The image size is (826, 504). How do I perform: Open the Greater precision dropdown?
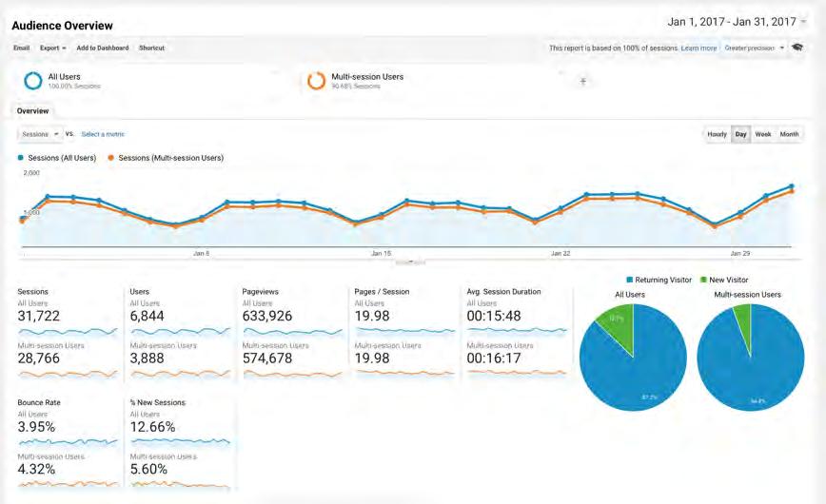tap(754, 48)
